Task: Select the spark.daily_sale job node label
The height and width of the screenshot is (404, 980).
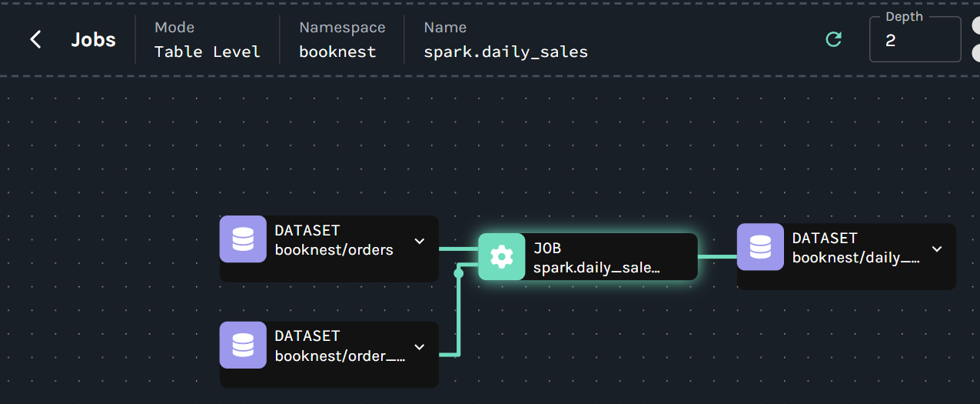Action: 597,268
